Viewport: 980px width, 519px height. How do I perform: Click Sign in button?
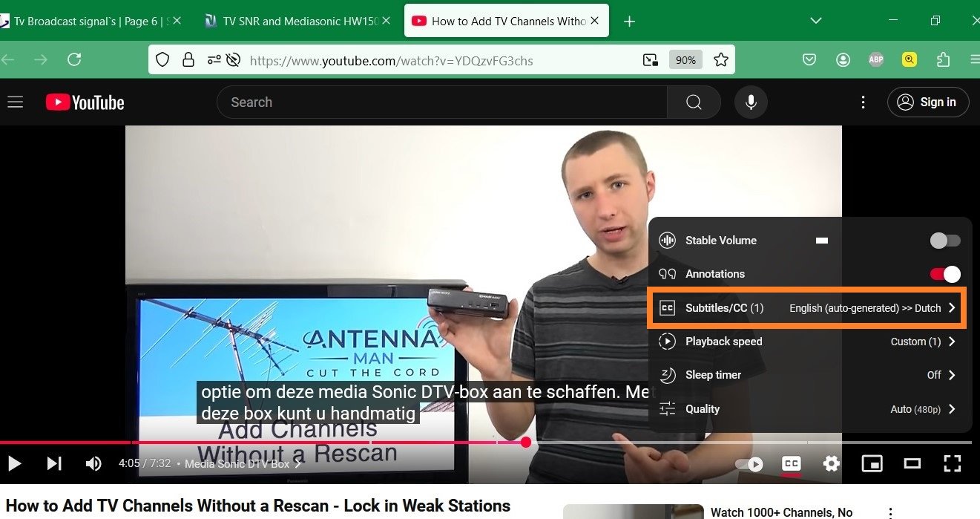coord(928,102)
